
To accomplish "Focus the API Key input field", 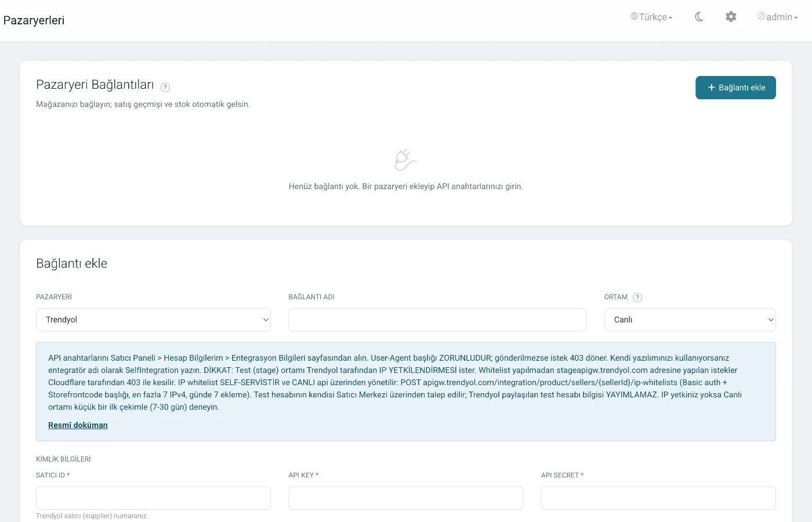I will 406,498.
